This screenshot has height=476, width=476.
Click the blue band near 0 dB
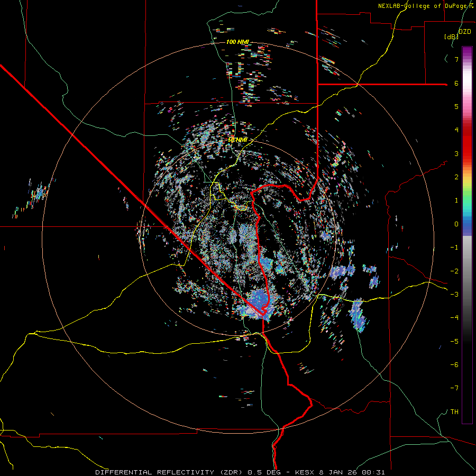click(467, 226)
